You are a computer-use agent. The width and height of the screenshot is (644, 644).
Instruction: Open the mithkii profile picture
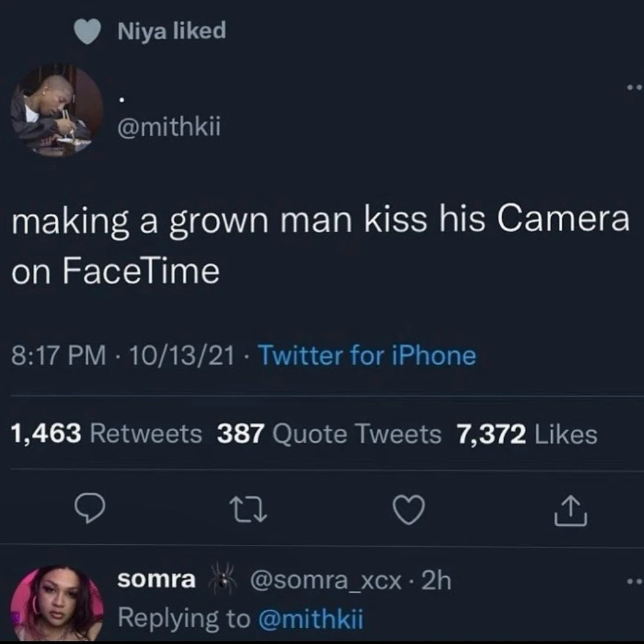click(57, 110)
